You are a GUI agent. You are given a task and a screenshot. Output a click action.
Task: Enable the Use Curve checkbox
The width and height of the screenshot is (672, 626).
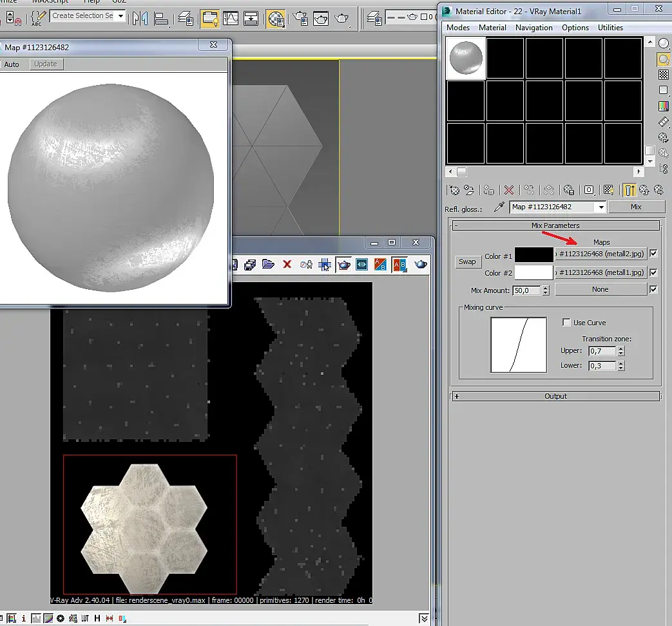[x=567, y=322]
